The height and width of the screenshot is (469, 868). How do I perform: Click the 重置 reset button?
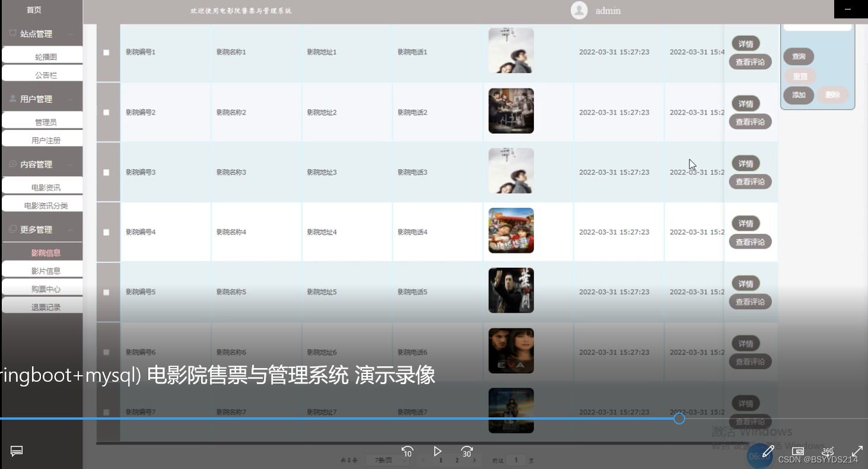point(800,76)
